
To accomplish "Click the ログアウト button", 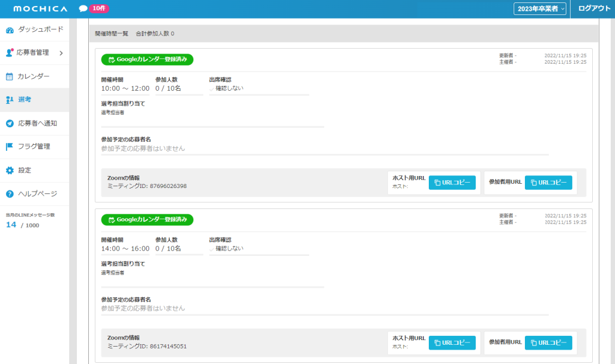I will coord(593,9).
